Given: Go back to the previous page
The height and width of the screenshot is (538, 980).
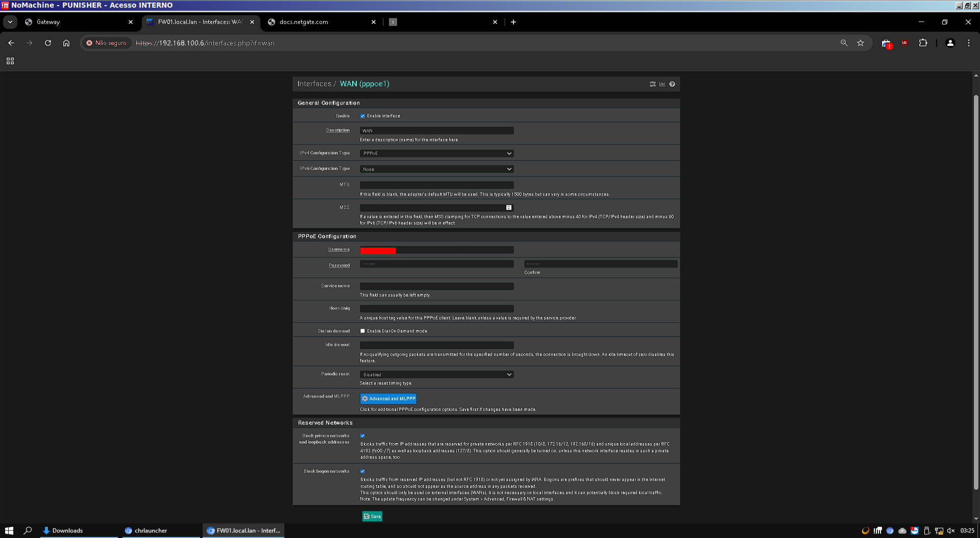Looking at the screenshot, I should tap(11, 43).
